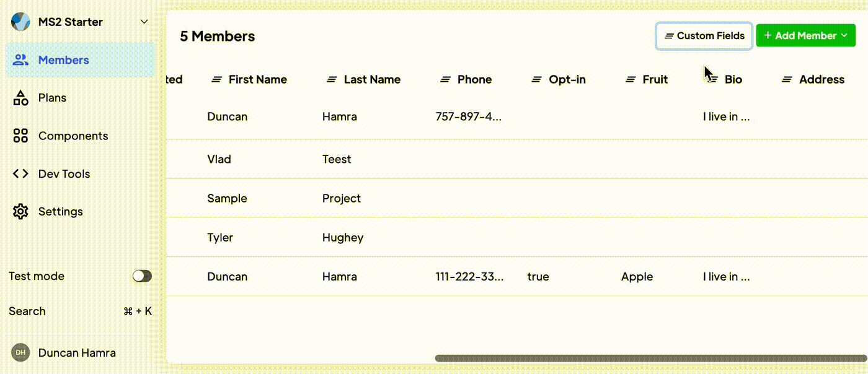Expand the MS2 Starter workspace chevron
The image size is (868, 374).
(x=144, y=22)
